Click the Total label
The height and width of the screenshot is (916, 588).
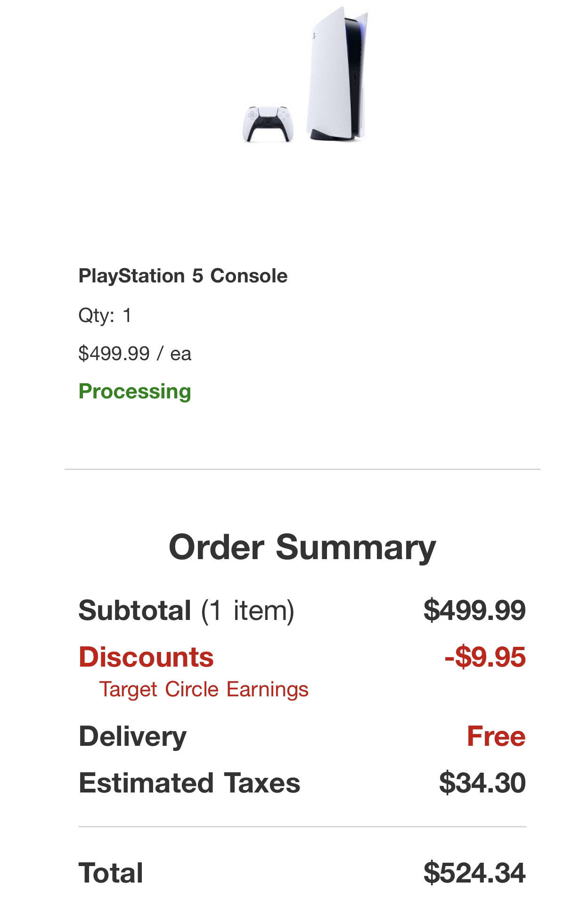111,873
